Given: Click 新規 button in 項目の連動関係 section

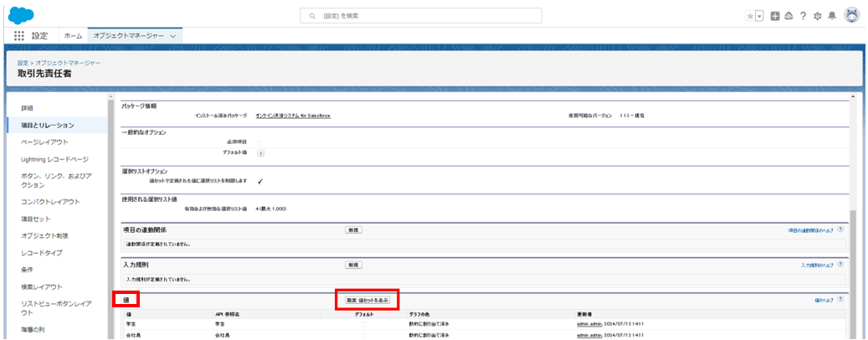Looking at the screenshot, I should pos(353,229).
